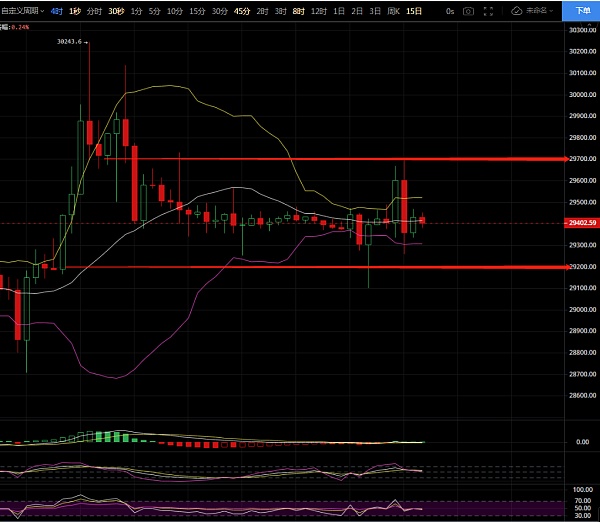Screen dimensions: 600x522
Task: Click the blue 下单 order button
Action: [581, 10]
